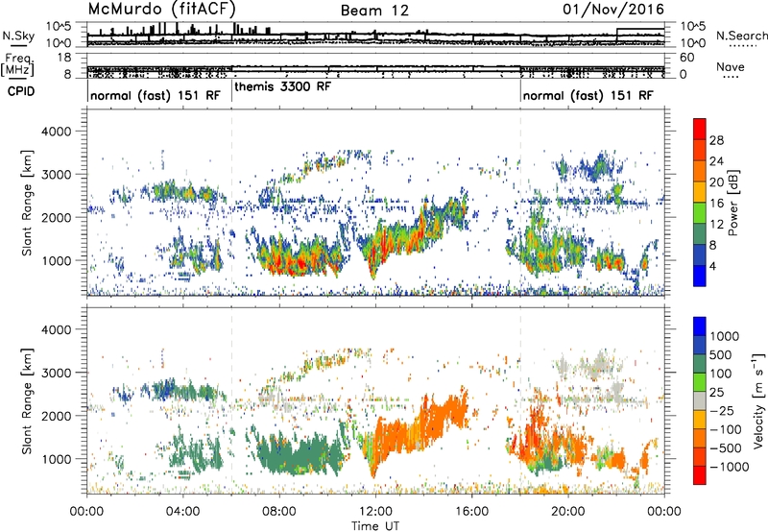Viewport: 768px width, 532px height.
Task: Click the 'Slant Range [km]' label of the velocity panel
Action: [28, 400]
